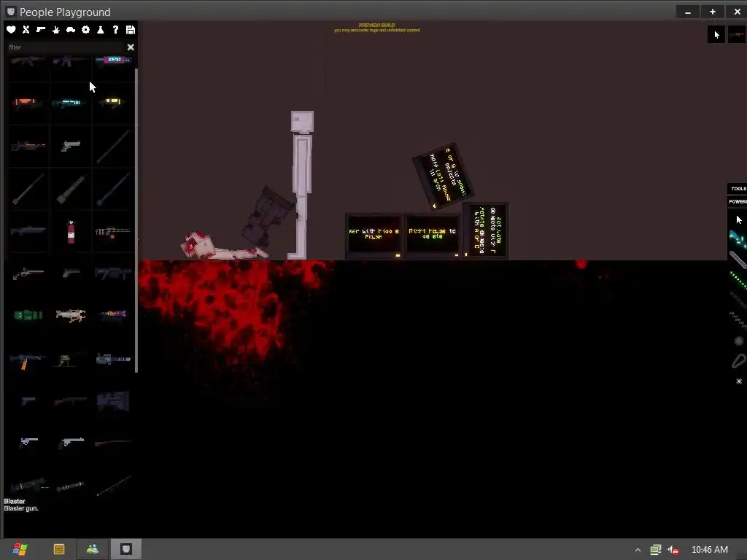
Task: Click the network tray icon
Action: click(656, 550)
